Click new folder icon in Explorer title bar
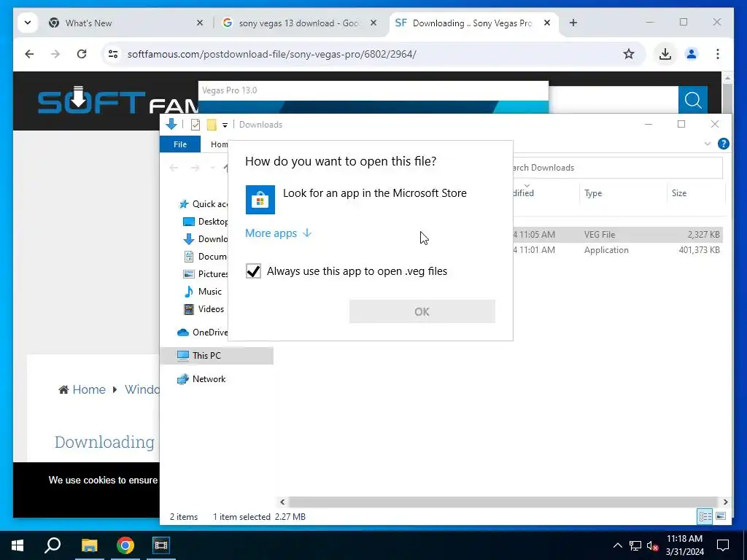The height and width of the screenshot is (560, 747). [212, 125]
